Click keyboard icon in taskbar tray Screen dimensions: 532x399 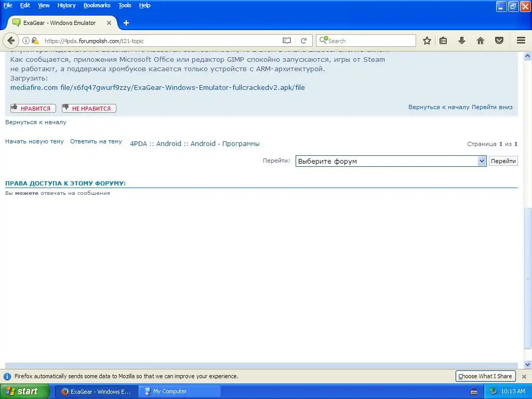(474, 392)
